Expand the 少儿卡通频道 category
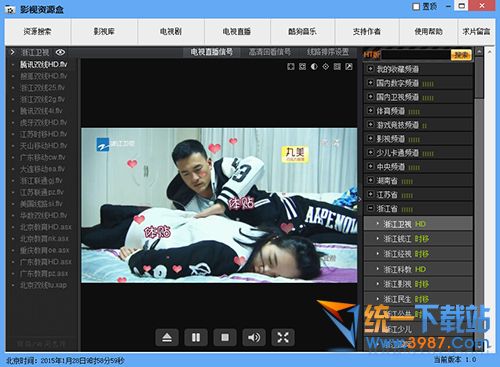This screenshot has height=367, width=500. [370, 153]
